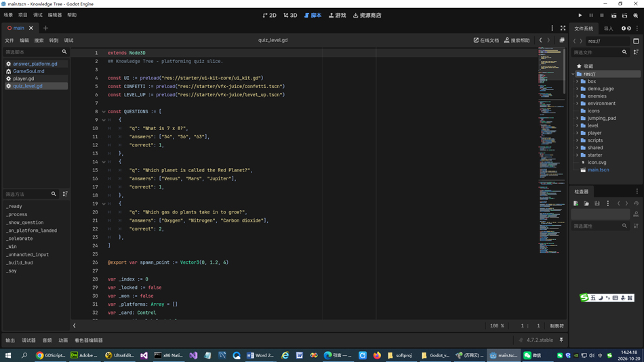
Task: Run the project with play button
Action: [x=580, y=15]
